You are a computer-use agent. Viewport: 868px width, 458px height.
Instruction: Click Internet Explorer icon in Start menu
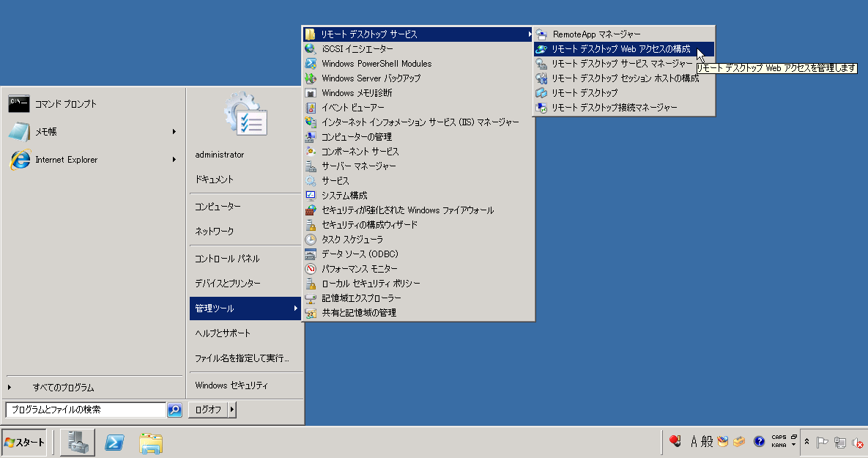pos(20,160)
